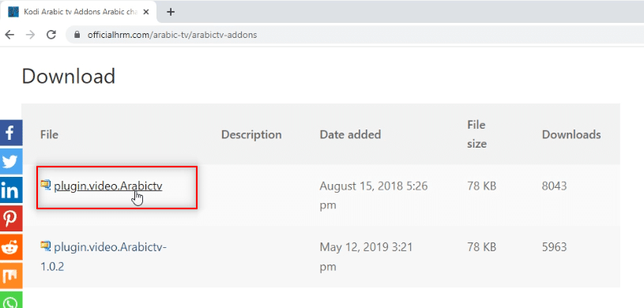Click the Downloads column header

(x=571, y=134)
